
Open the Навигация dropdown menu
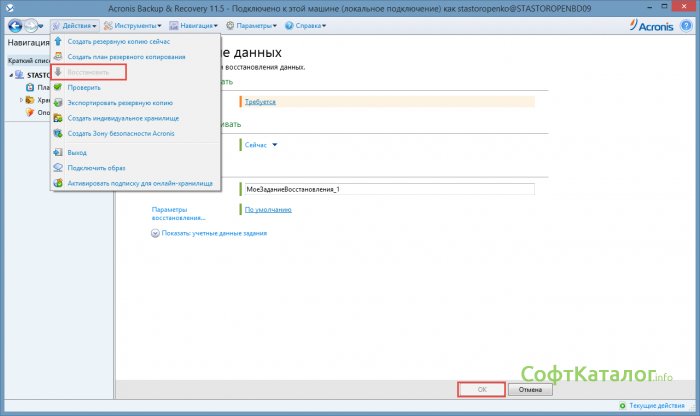(x=194, y=25)
